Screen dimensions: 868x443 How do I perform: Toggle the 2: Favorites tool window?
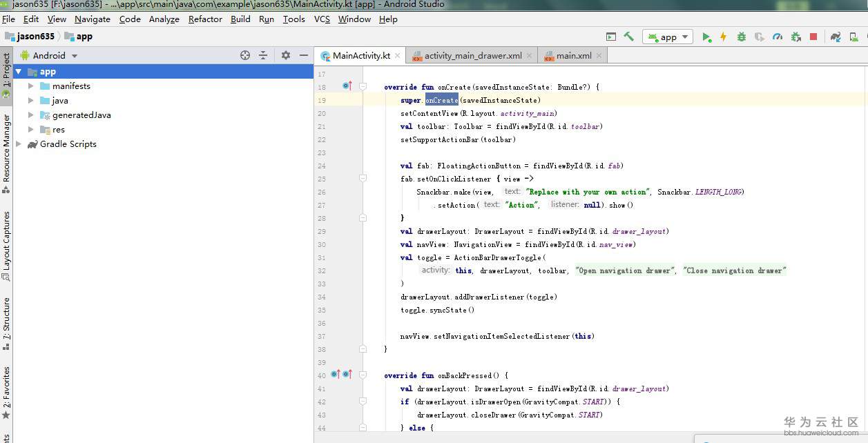[x=6, y=393]
